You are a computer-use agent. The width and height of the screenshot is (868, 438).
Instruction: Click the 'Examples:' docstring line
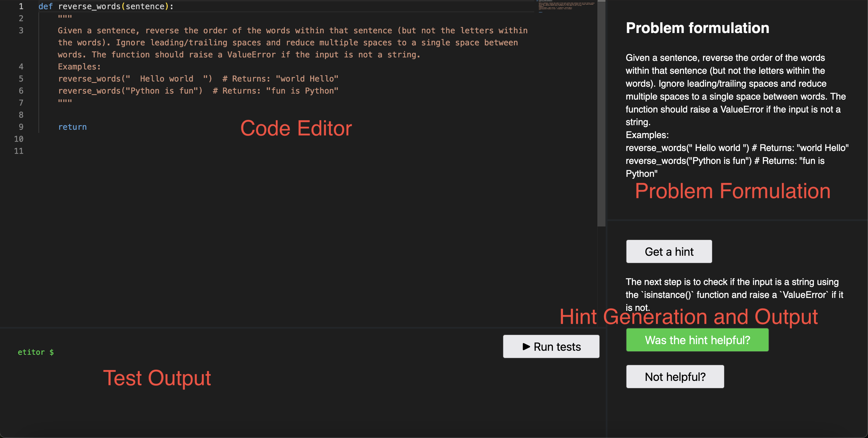coord(79,67)
